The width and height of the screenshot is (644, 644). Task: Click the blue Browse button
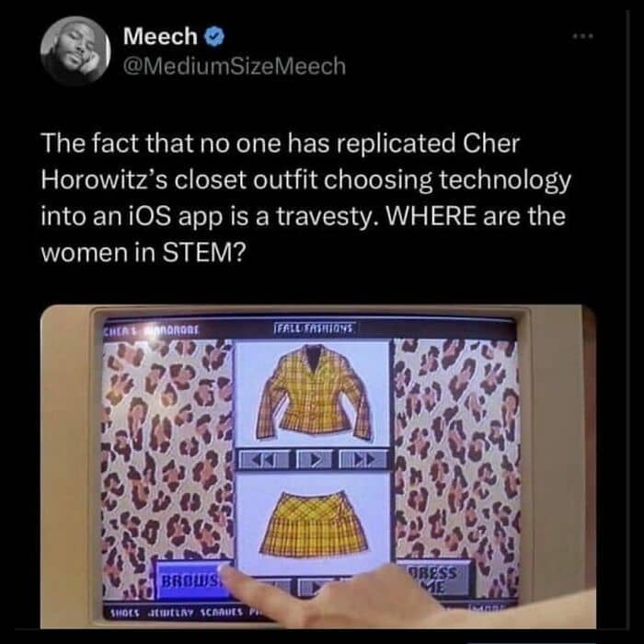coord(192,581)
